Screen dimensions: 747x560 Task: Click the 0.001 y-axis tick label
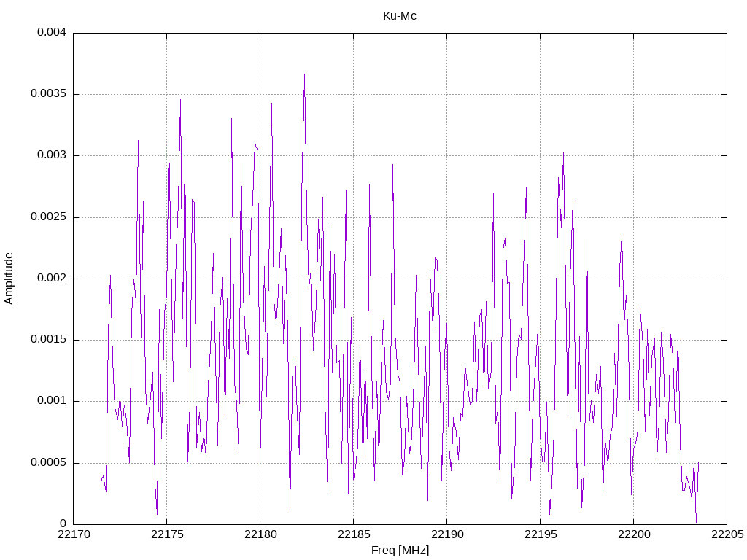(x=52, y=401)
